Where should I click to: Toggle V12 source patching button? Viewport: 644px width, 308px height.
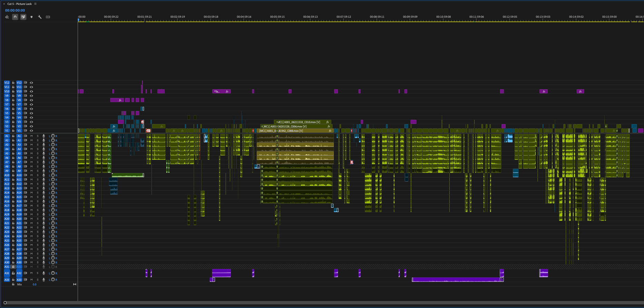pos(7,83)
